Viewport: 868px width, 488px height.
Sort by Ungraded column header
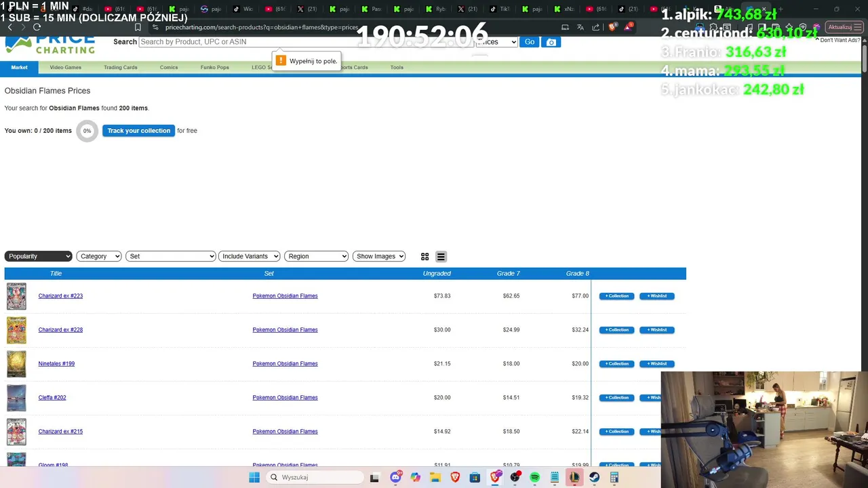pyautogui.click(x=437, y=274)
